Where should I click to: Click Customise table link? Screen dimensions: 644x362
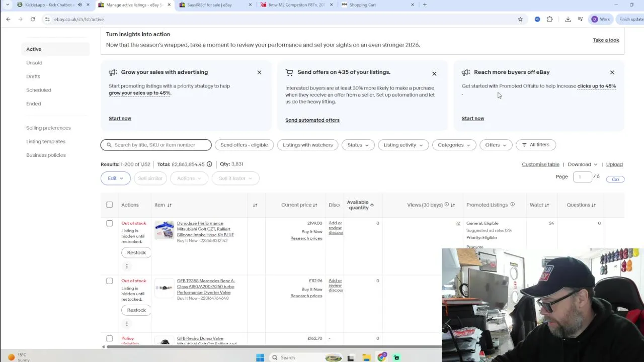pos(540,164)
